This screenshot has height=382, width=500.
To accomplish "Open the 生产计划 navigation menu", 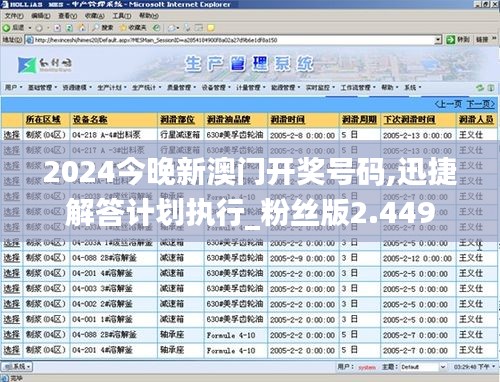I will pos(112,88).
